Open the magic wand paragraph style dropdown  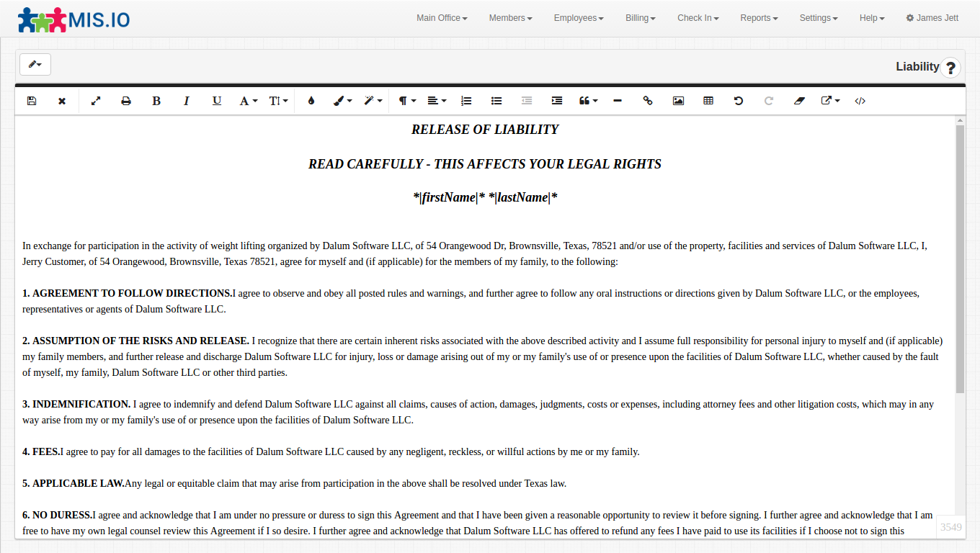[373, 101]
